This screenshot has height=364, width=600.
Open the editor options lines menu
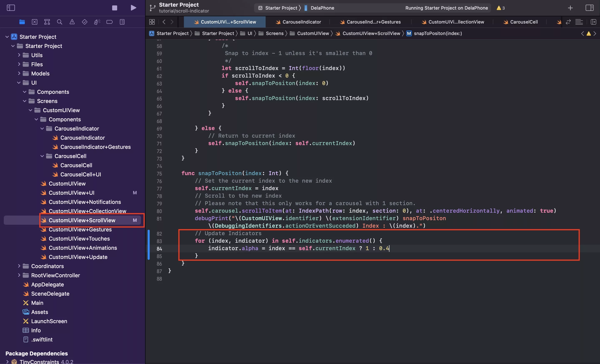pyautogui.click(x=579, y=22)
